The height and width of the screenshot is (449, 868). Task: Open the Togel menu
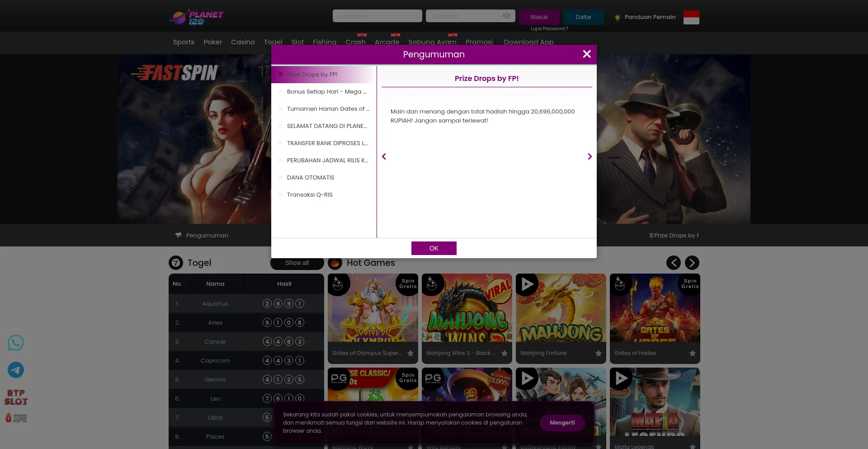[273, 42]
